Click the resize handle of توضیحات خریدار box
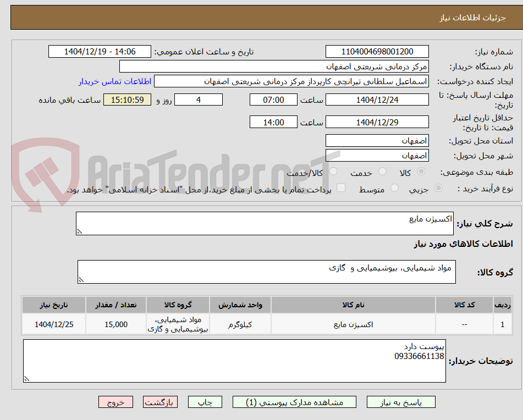Image resolution: width=523 pixels, height=420 pixels. 27,379
